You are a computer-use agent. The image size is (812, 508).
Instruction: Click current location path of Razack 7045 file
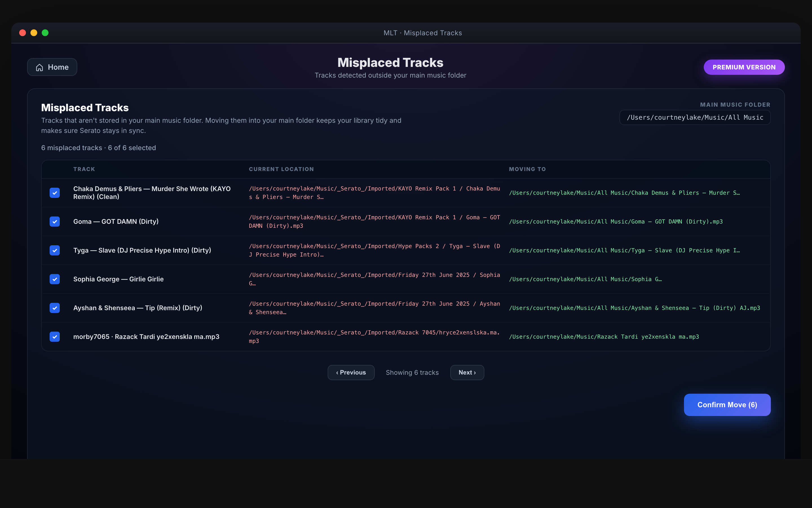[x=374, y=337]
